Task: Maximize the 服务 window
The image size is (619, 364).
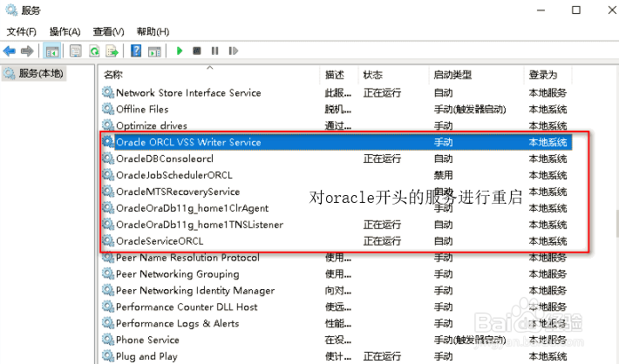Action: click(576, 10)
